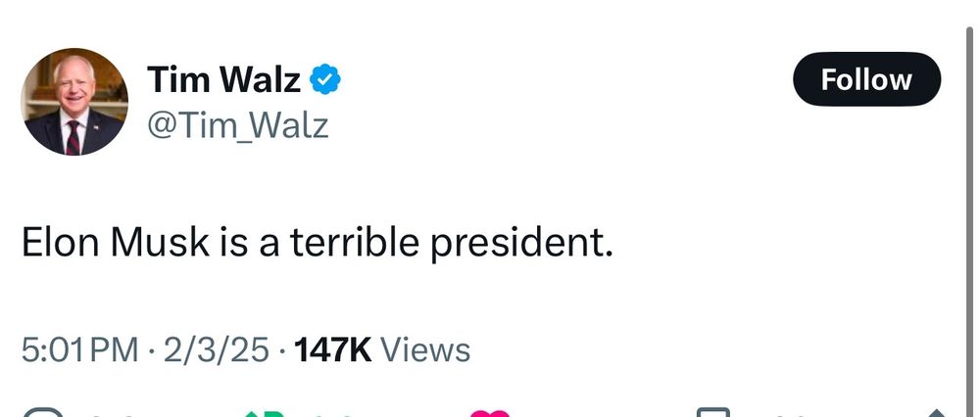Click the tweet text about Elon Musk
This screenshot has width=980, height=417.
[317, 242]
